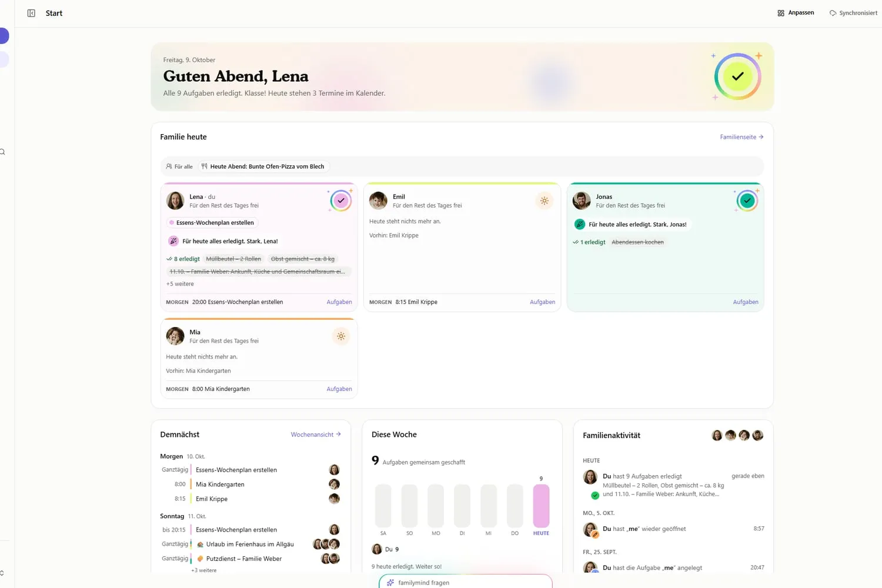
Task: Click the Synchronisiert cloud status icon
Action: (833, 13)
